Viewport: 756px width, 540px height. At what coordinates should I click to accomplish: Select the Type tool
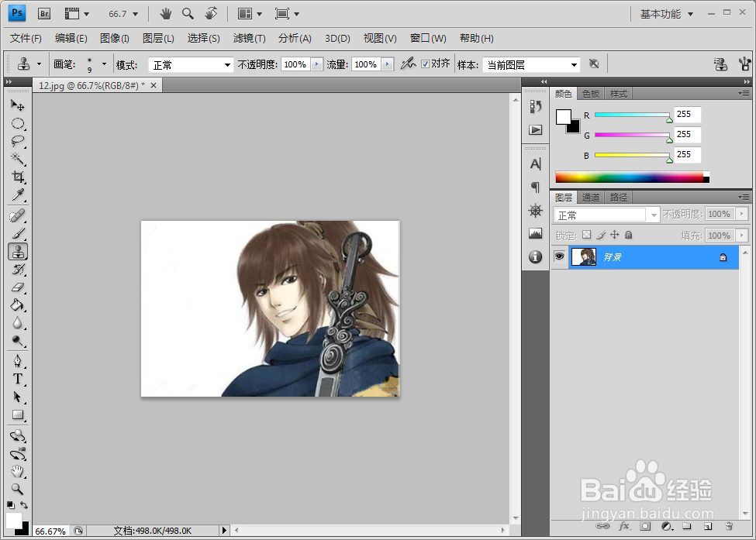click(x=18, y=379)
